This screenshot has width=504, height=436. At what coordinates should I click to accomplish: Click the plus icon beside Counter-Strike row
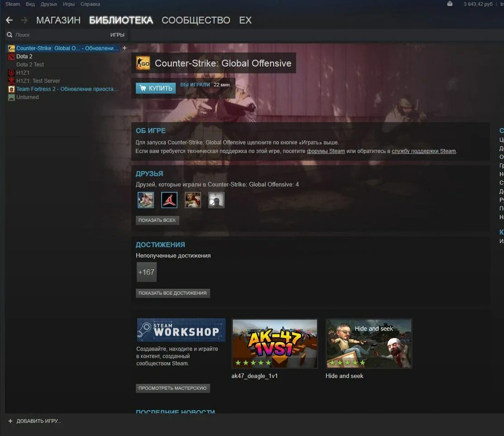(x=125, y=48)
